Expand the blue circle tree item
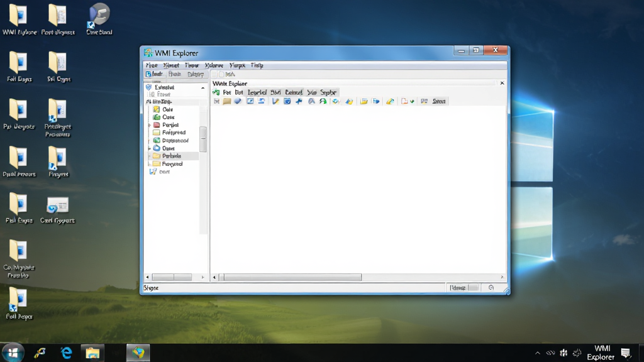Image resolution: width=644 pixels, height=362 pixels. 150,148
